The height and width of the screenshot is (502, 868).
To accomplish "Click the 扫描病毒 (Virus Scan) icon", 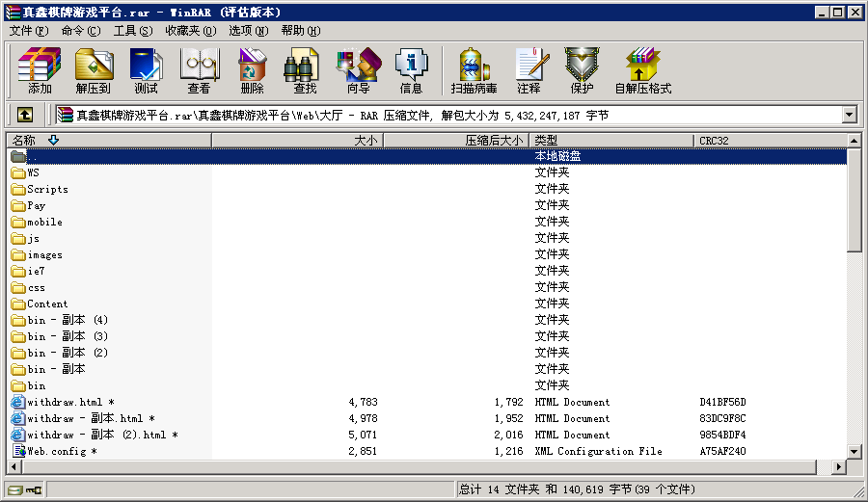I will pos(474,70).
